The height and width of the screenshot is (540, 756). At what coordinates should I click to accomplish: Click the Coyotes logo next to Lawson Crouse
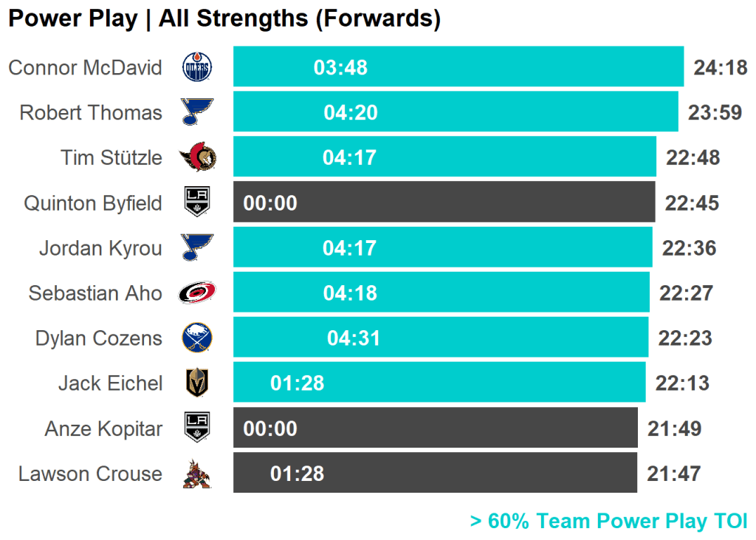[196, 474]
